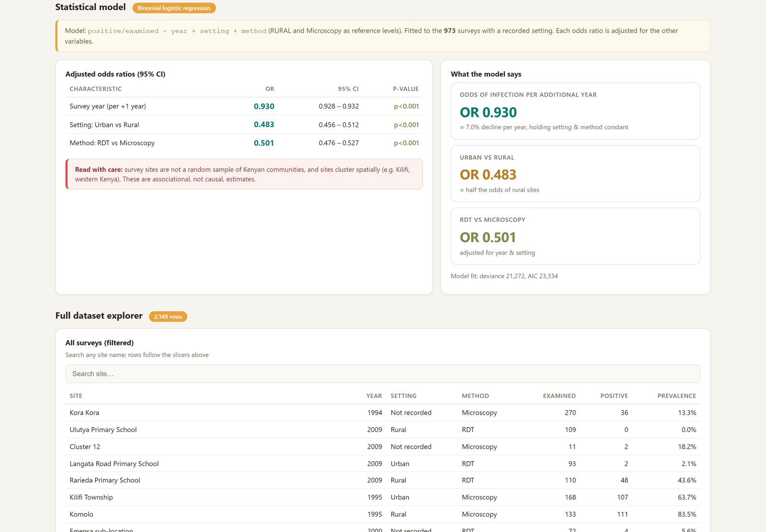
Task: Click the All surveys (filtered) title
Action: coord(100,343)
